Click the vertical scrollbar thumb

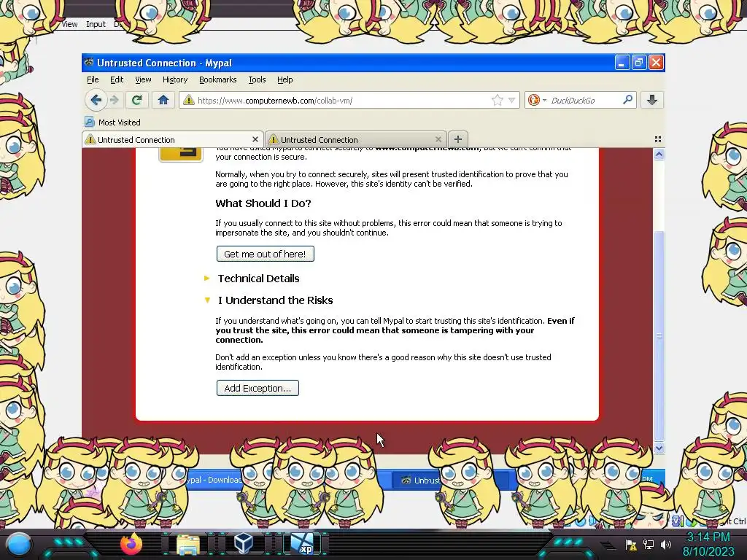(659, 335)
